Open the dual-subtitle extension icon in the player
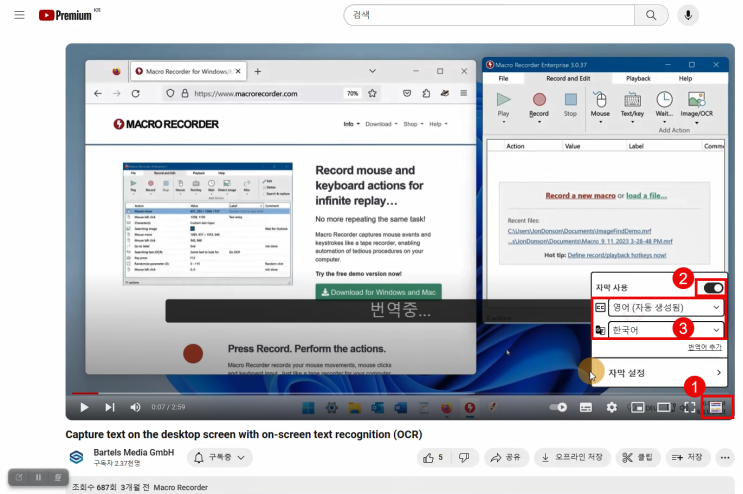Image resolution: width=743 pixels, height=494 pixels. (x=716, y=407)
